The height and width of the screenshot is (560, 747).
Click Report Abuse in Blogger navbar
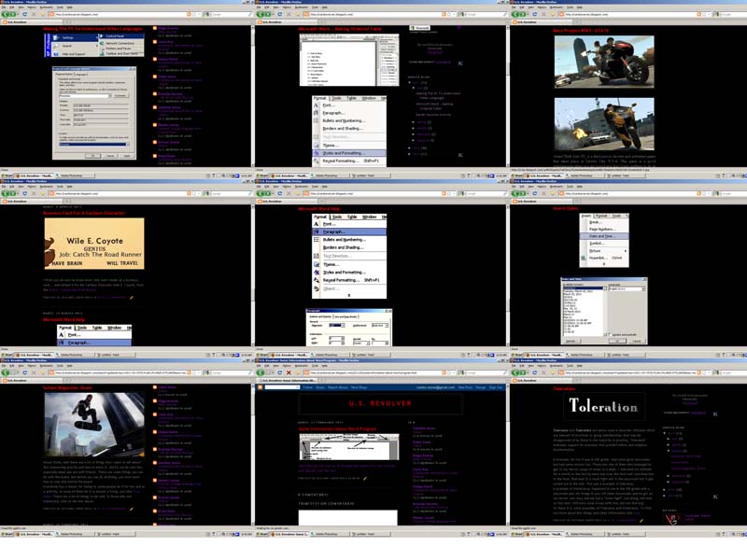(x=338, y=387)
